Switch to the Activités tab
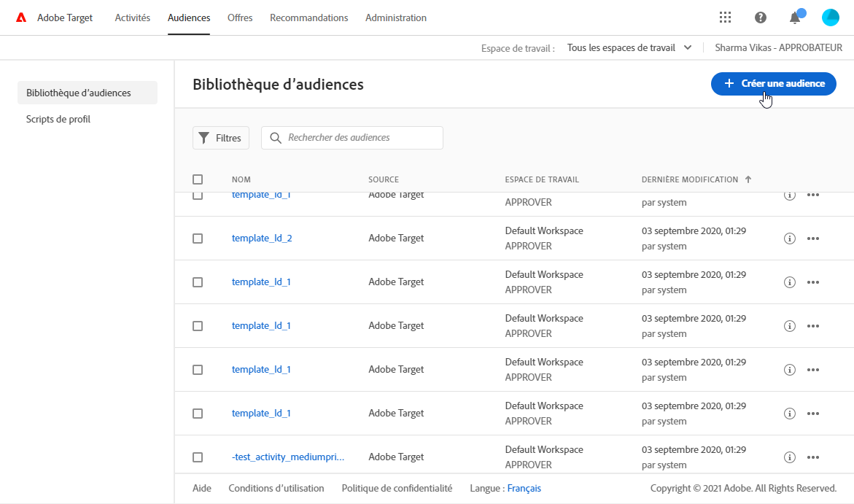 [x=133, y=18]
